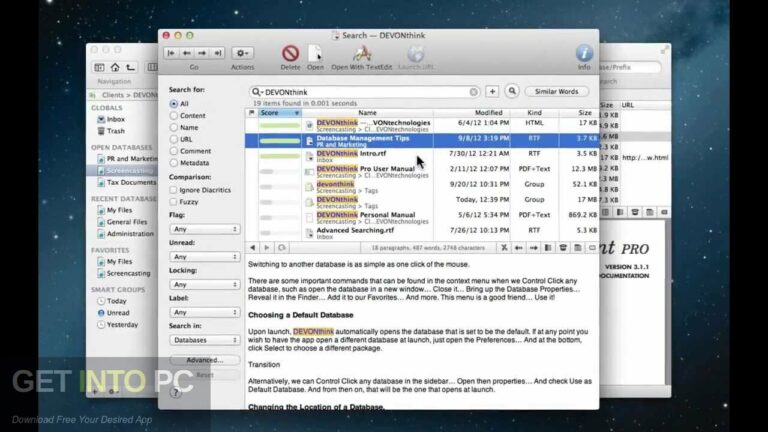Click the Launch URL globe icon
768x432 pixels.
[416, 53]
